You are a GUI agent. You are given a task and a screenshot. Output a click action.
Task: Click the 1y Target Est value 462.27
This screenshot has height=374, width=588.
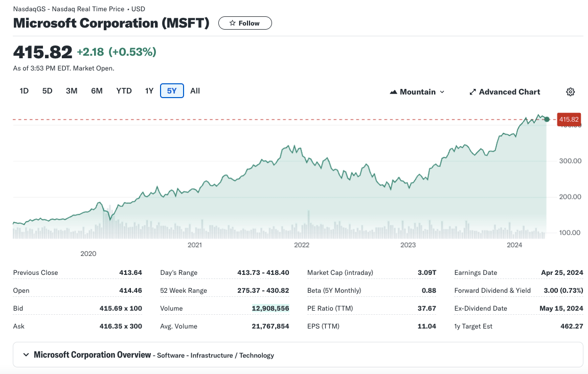[572, 326]
